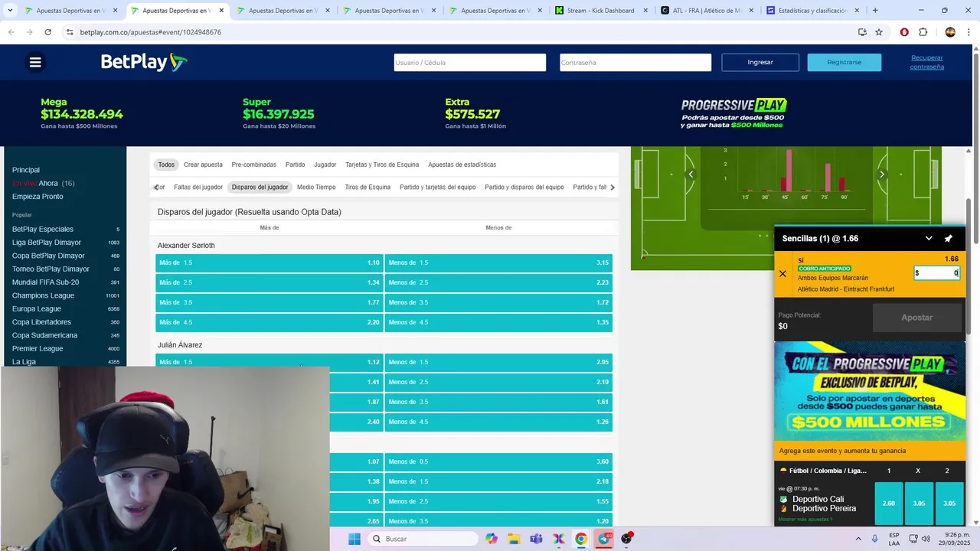Open the Windows Start menu

[354, 539]
